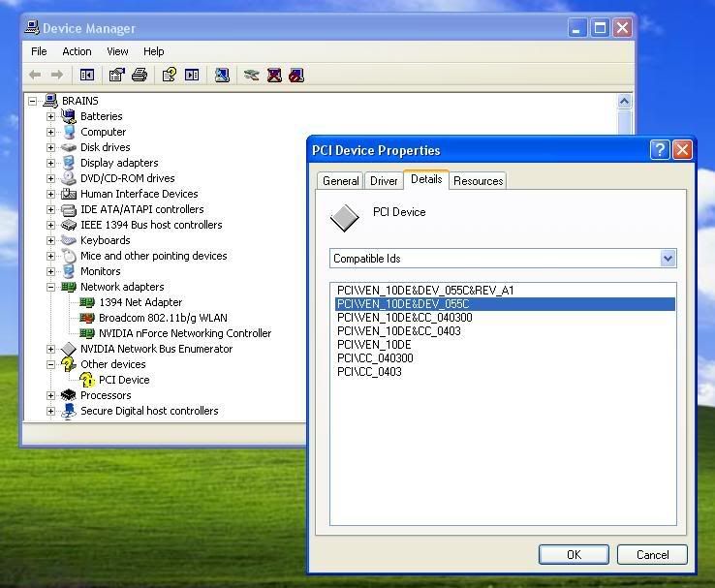The height and width of the screenshot is (588, 715).
Task: Click the context help question mark button
Action: tap(660, 149)
